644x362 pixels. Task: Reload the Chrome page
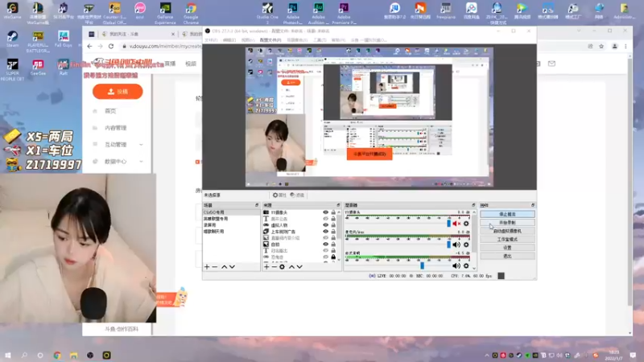[x=111, y=47]
